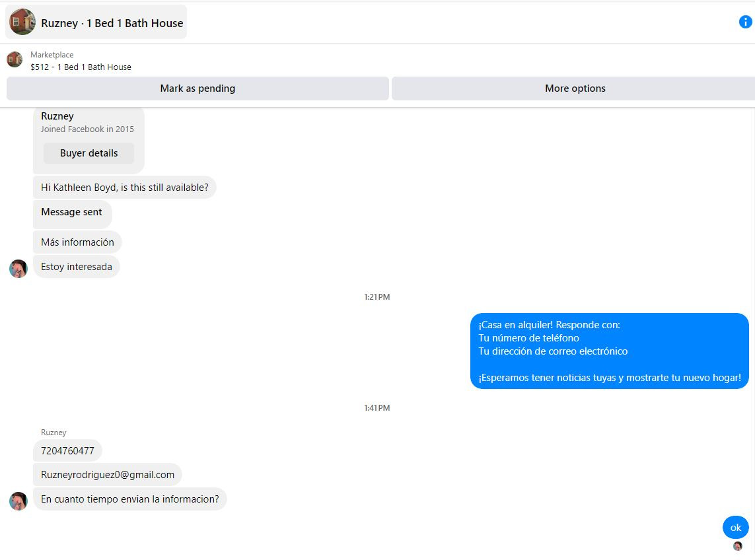Image resolution: width=755 pixels, height=560 pixels.
Task: View Buyer details for Ruzney
Action: tap(89, 153)
